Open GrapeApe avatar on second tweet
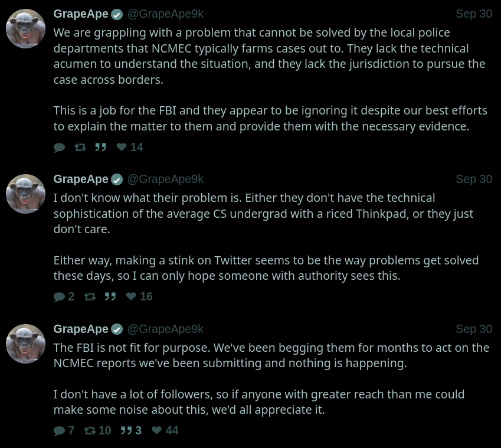The width and height of the screenshot is (501, 448). 25,194
